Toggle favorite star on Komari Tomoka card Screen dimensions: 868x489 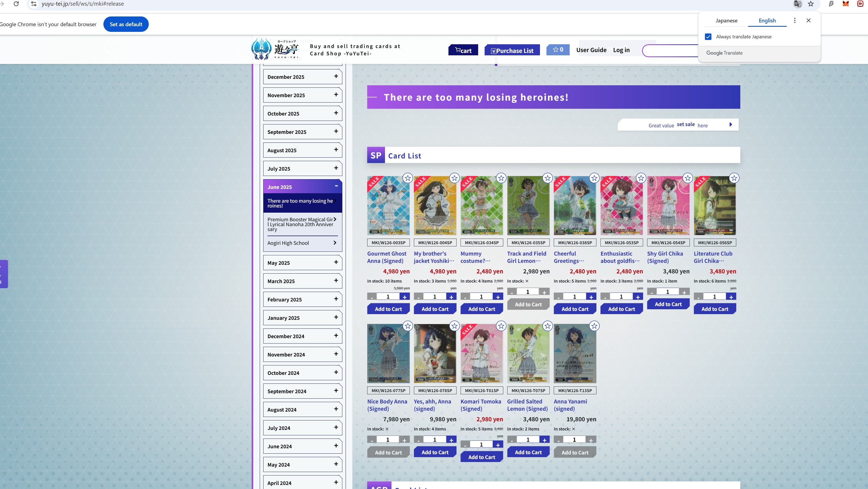pyautogui.click(x=501, y=326)
